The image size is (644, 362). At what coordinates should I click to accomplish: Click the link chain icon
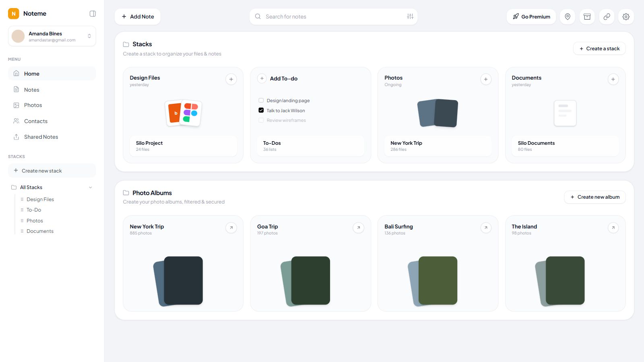tap(607, 16)
